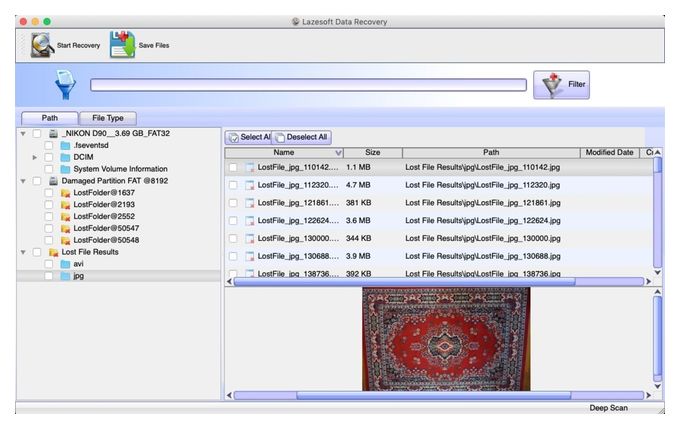680x429 pixels.
Task: Check the jpg folder checkbox
Action: (x=49, y=276)
